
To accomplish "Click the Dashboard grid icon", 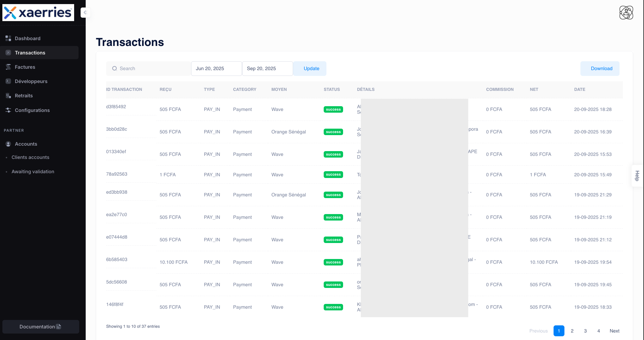I will click(8, 38).
